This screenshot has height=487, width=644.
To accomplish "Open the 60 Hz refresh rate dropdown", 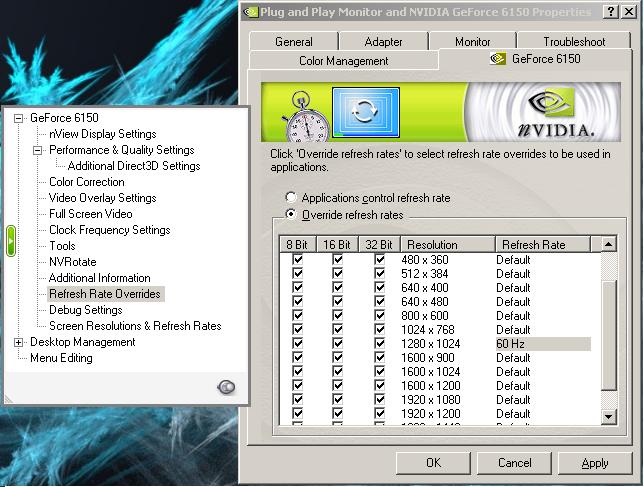I will (543, 344).
